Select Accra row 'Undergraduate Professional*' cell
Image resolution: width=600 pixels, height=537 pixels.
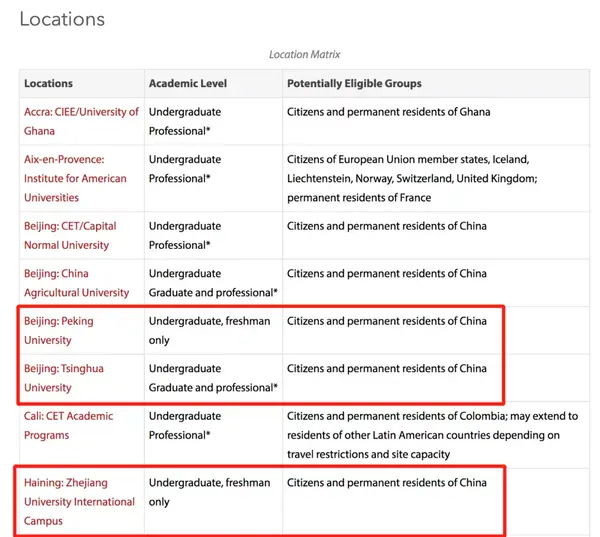214,121
